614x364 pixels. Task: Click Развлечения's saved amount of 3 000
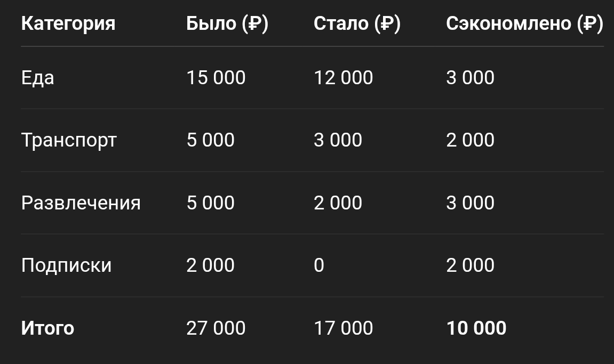(x=471, y=203)
